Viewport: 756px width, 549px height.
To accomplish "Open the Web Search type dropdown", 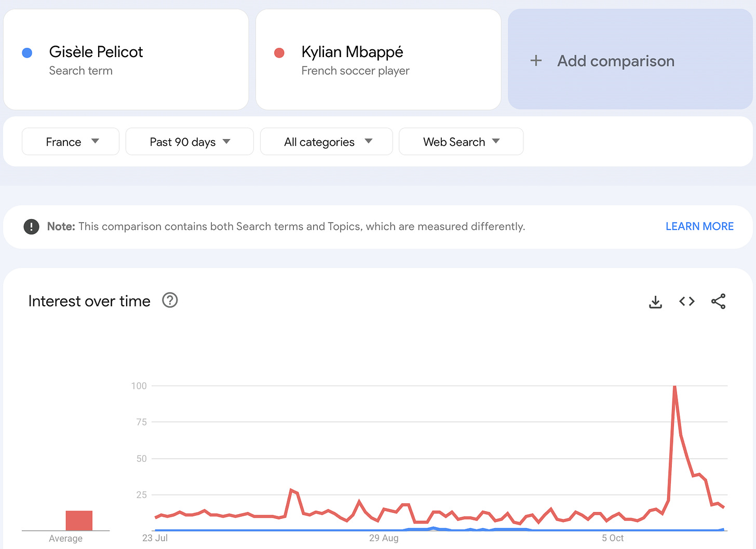I will 461,142.
